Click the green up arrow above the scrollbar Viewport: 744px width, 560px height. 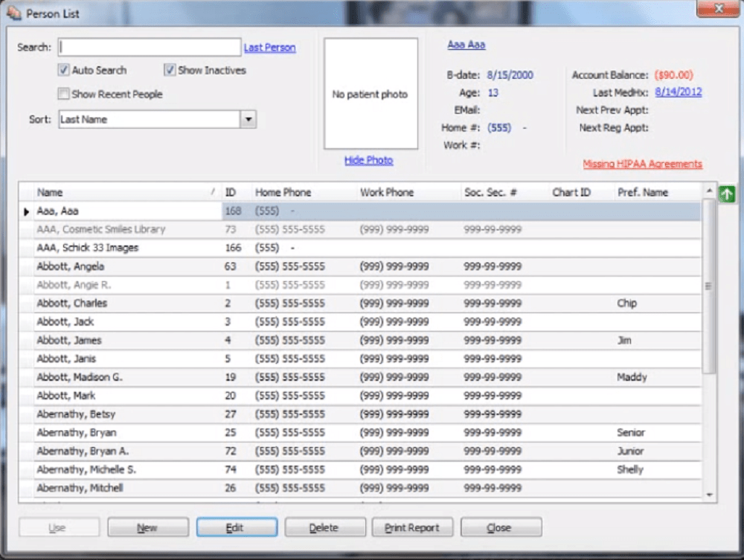pyautogui.click(x=726, y=194)
